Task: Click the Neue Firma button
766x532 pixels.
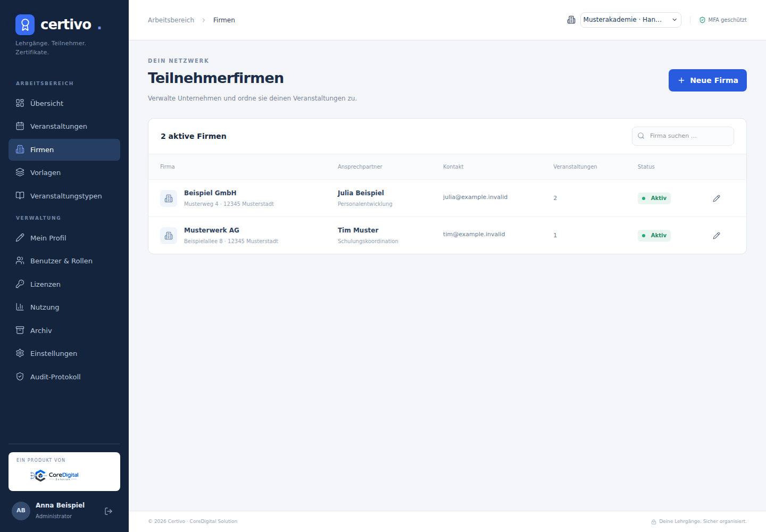Action: coord(707,80)
